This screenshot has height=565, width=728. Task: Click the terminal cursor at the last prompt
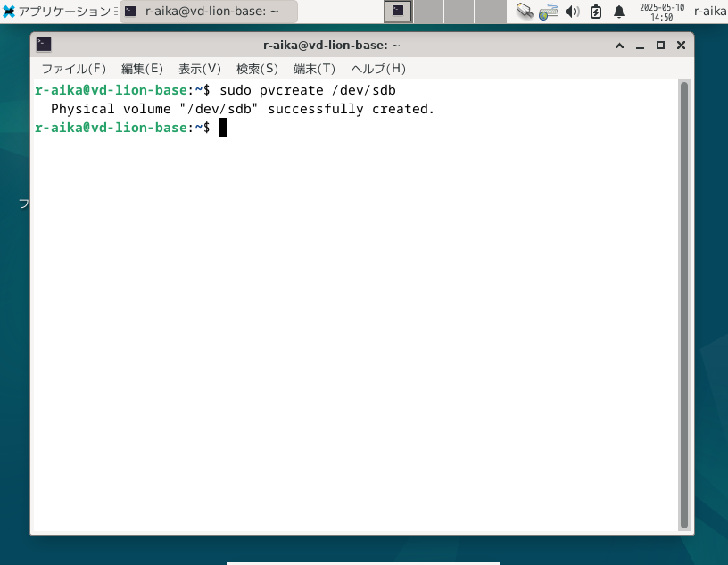coord(223,128)
